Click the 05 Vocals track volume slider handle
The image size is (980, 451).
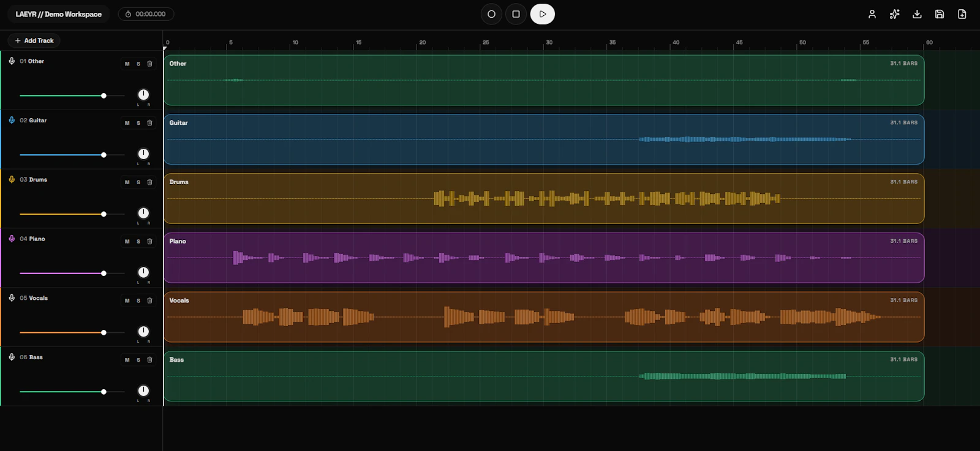(x=104, y=333)
